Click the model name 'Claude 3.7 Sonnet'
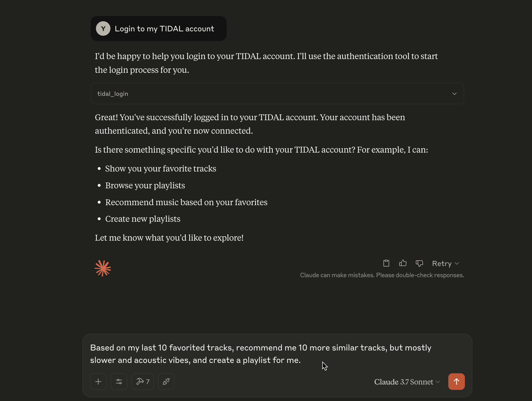This screenshot has height=401, width=532. point(403,382)
